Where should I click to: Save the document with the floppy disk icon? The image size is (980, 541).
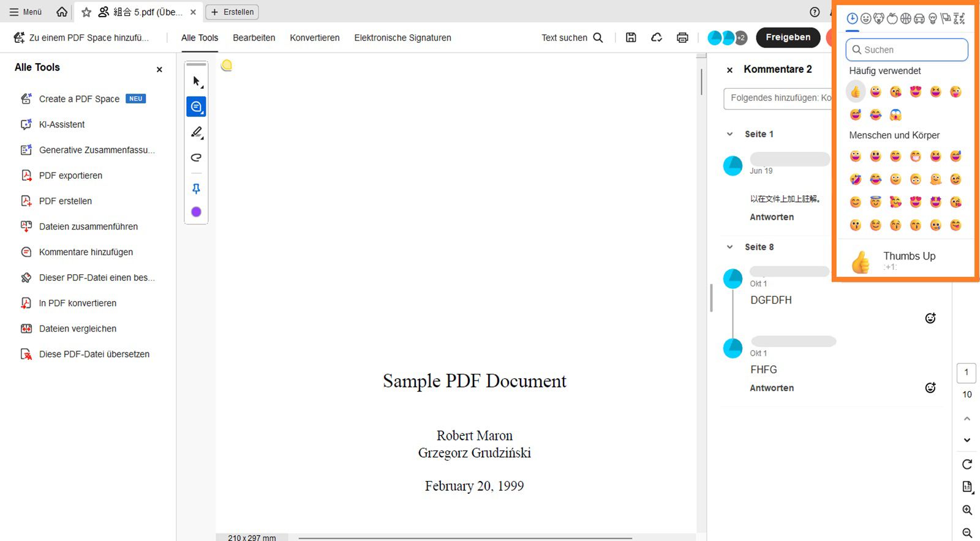click(x=631, y=37)
